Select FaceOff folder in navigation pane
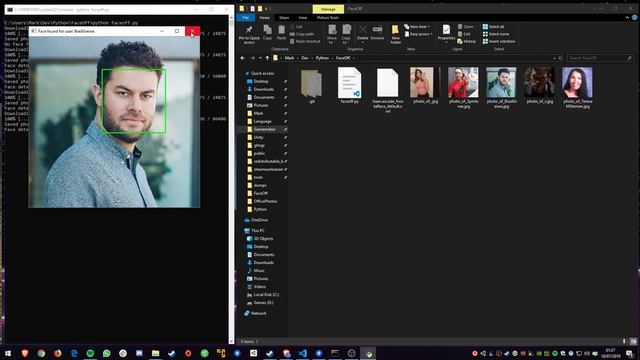The height and width of the screenshot is (360, 640). click(260, 193)
